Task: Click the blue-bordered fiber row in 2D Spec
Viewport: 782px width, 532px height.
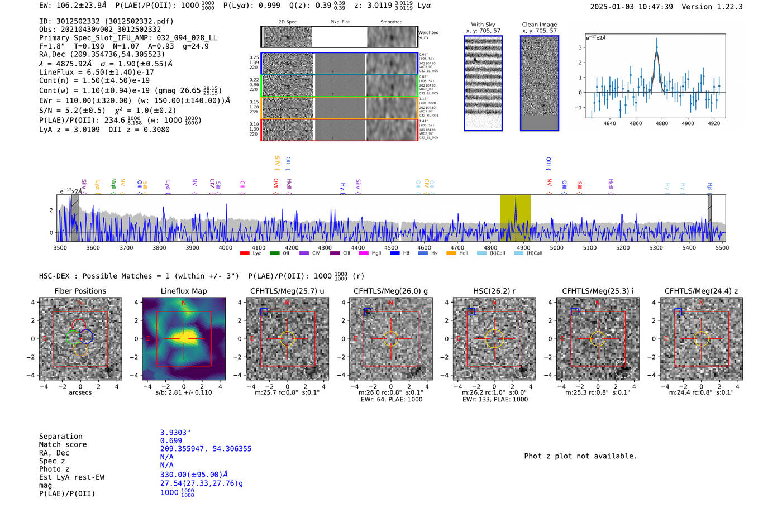Action: click(x=340, y=64)
